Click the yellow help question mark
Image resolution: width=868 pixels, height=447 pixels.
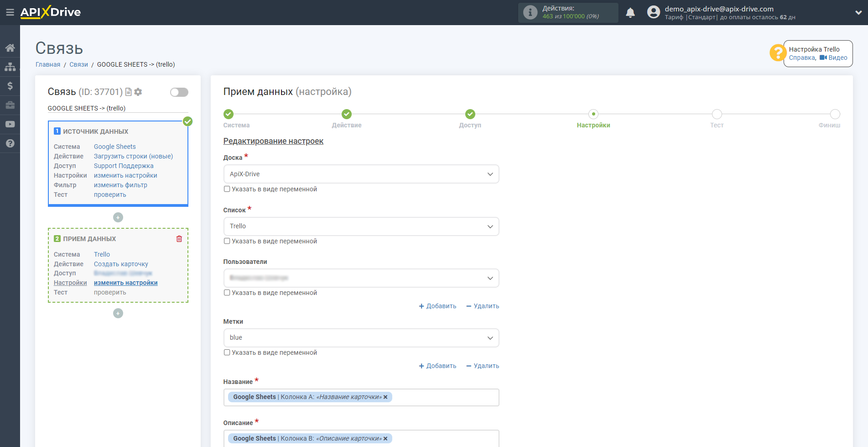point(777,53)
